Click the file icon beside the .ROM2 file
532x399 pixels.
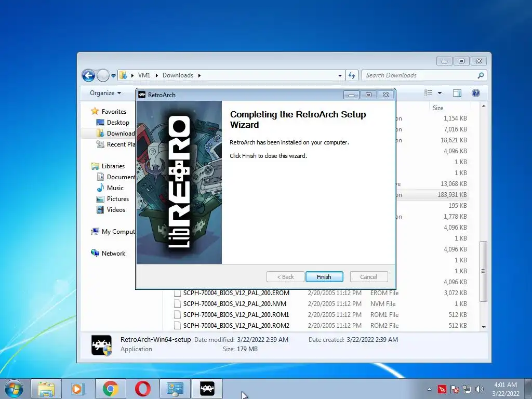[177, 325]
